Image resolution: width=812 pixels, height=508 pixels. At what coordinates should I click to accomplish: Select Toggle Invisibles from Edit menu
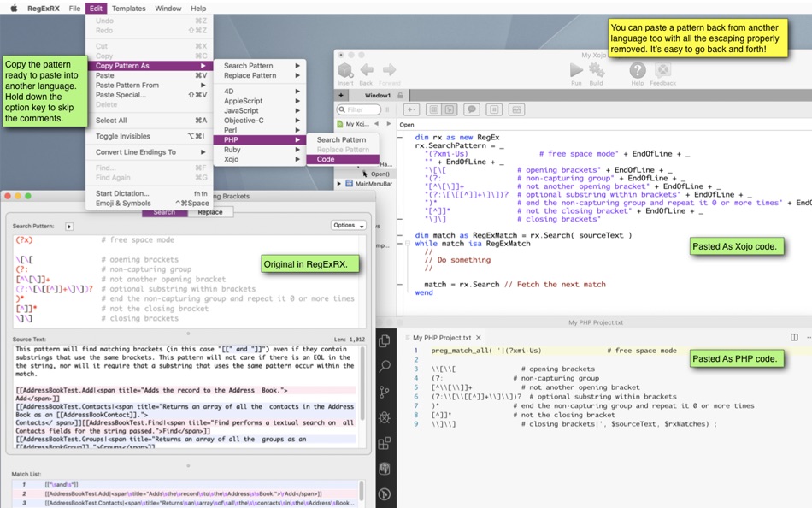click(x=149, y=136)
